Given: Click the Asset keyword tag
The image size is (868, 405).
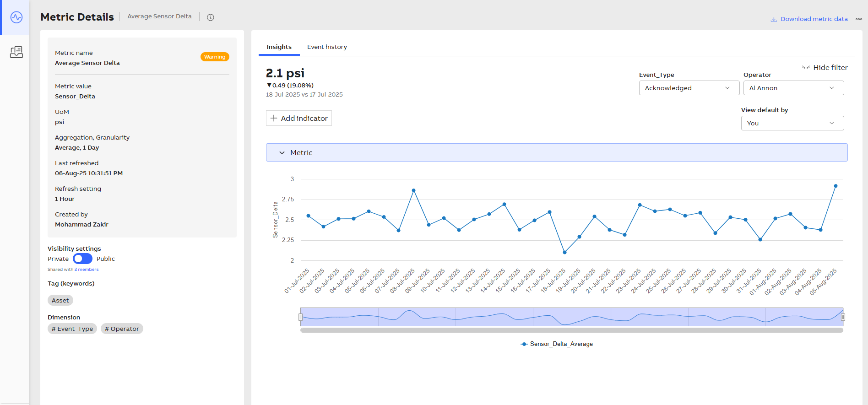Looking at the screenshot, I should (60, 300).
